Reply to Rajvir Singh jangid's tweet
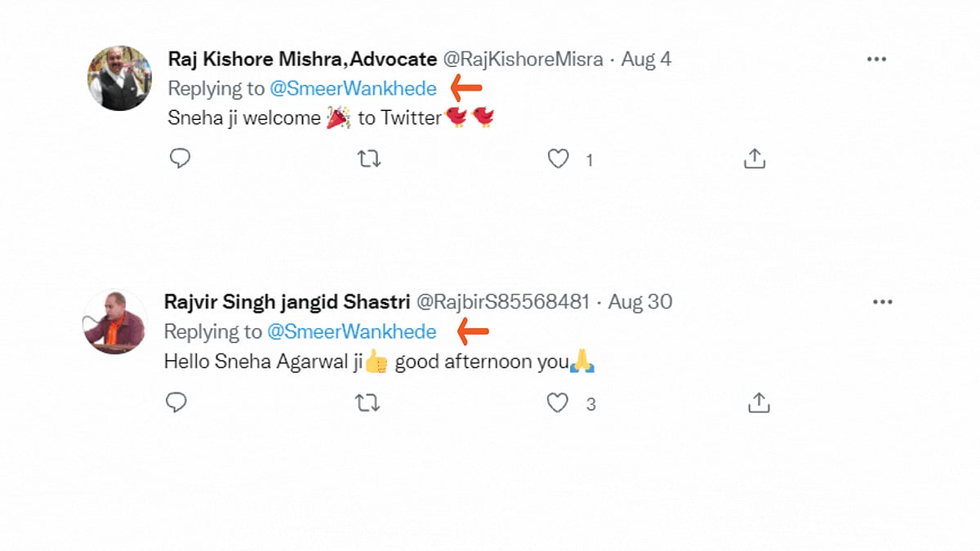This screenshot has width=980, height=551. pos(176,402)
